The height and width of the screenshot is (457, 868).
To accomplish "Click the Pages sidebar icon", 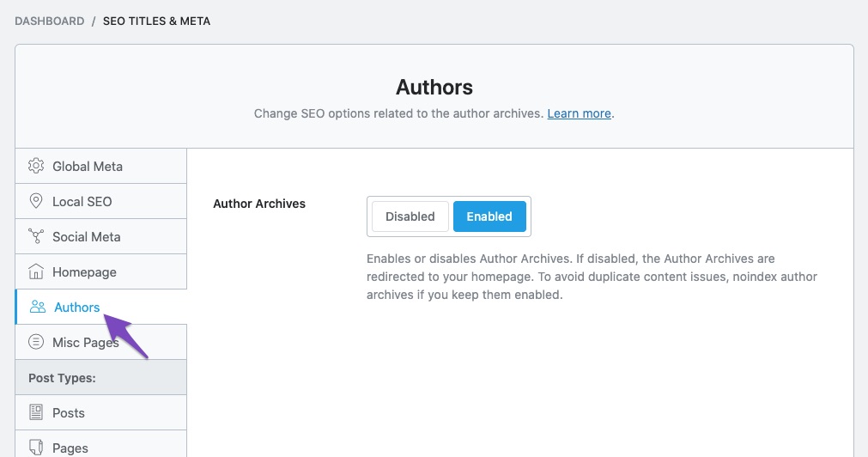I will [x=36, y=448].
